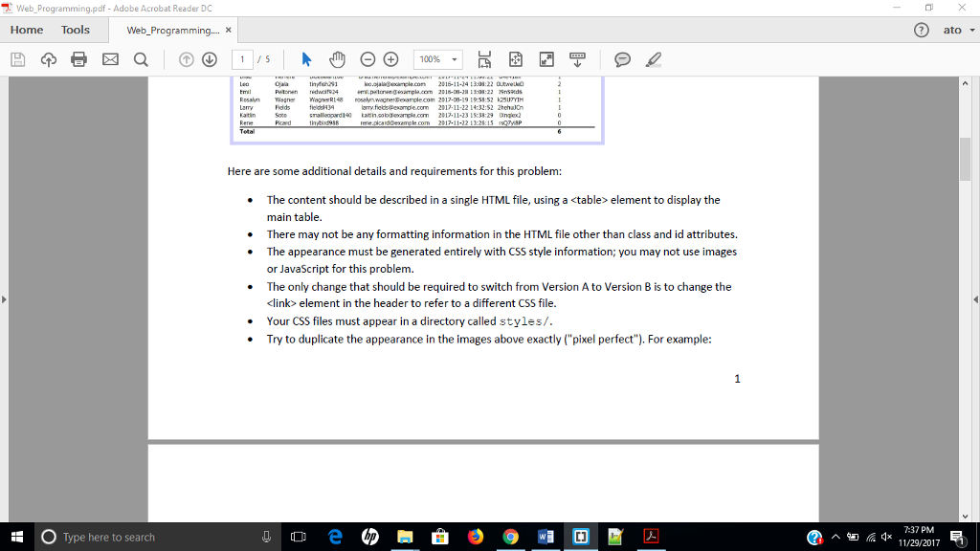Go to next page arrow
This screenshot has width=980, height=551.
[210, 59]
